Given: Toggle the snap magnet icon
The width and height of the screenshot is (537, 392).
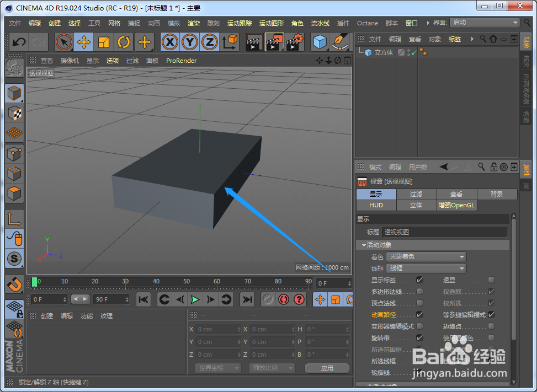Looking at the screenshot, I should click(x=14, y=284).
